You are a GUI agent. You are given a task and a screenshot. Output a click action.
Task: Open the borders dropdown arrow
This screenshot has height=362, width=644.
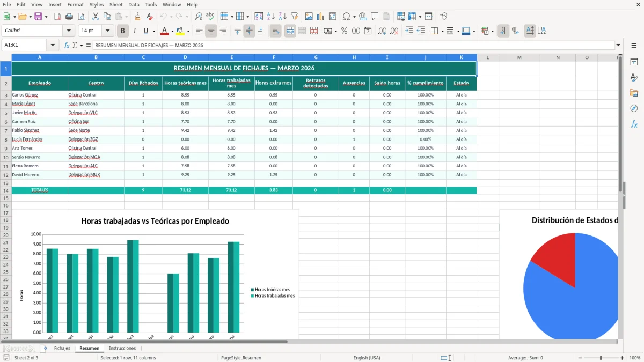click(x=443, y=31)
